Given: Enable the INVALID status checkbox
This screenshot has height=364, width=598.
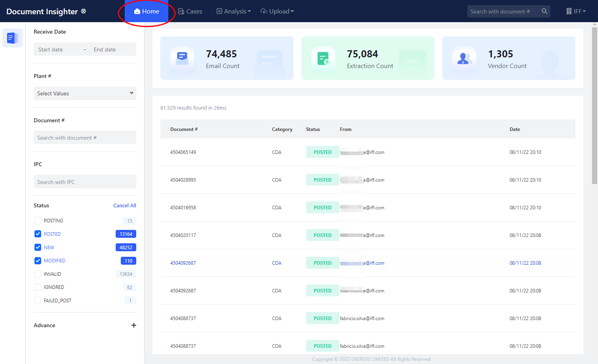Looking at the screenshot, I should pyautogui.click(x=38, y=274).
